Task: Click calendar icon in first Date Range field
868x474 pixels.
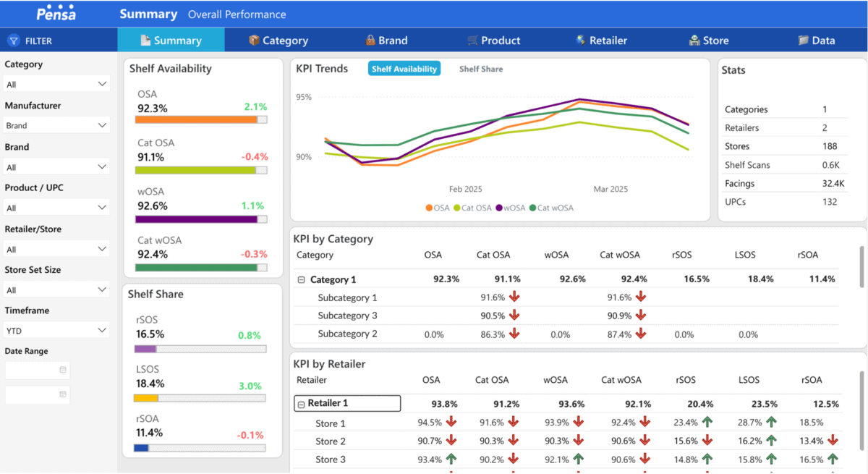Action: coord(63,370)
